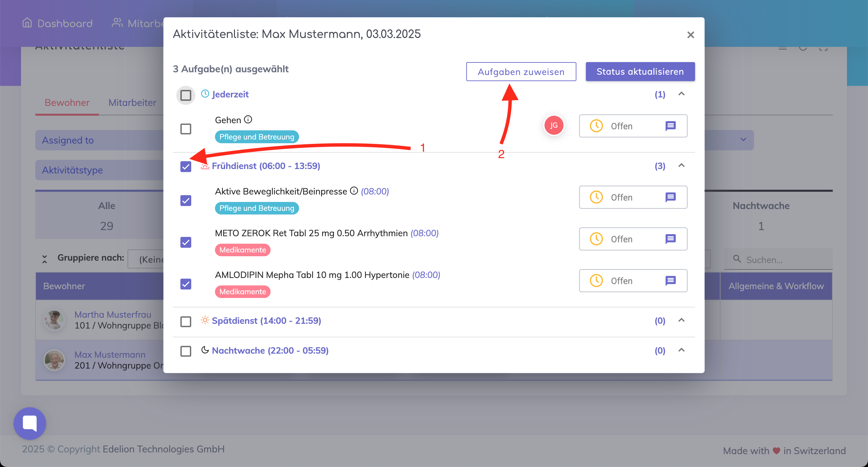Collapse the Jederzeit section chevron
The image size is (868, 467).
coord(681,94)
